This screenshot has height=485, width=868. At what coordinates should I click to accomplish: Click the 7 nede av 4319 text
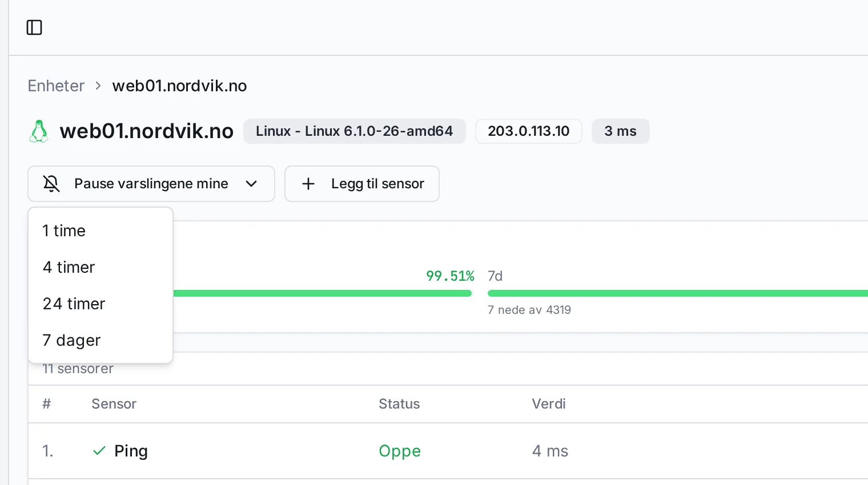point(529,310)
